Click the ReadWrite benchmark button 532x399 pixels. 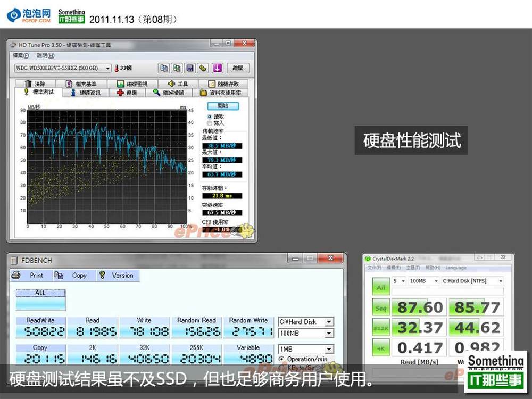[41, 327]
